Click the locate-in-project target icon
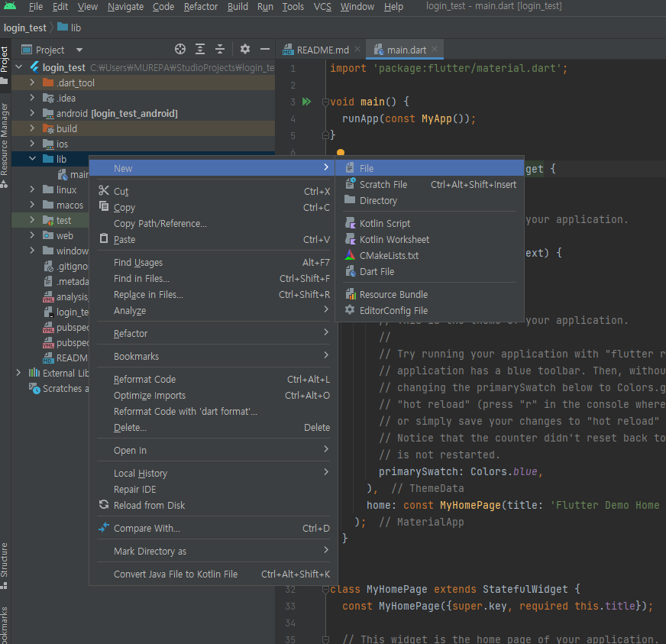Image resolution: width=666 pixels, height=644 pixels. (180, 50)
